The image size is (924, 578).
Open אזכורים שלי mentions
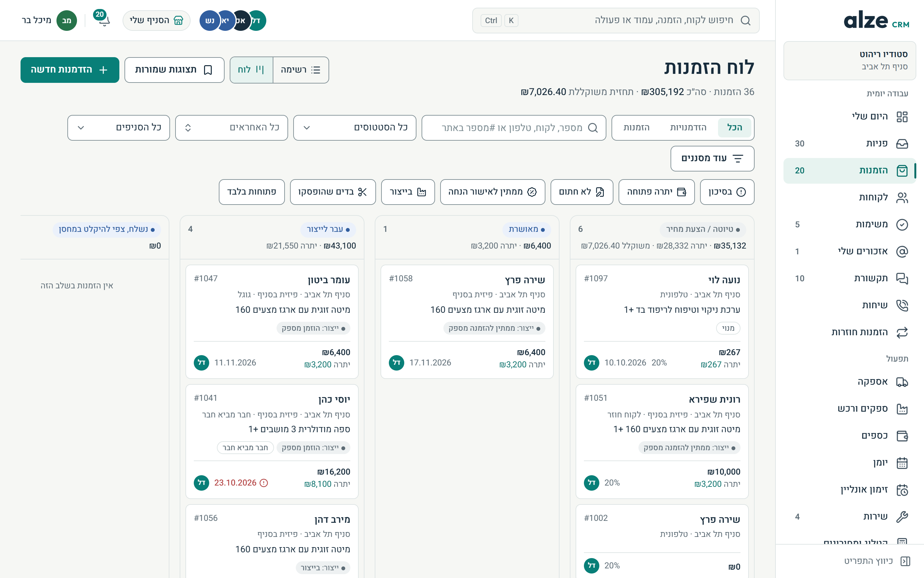click(849, 251)
